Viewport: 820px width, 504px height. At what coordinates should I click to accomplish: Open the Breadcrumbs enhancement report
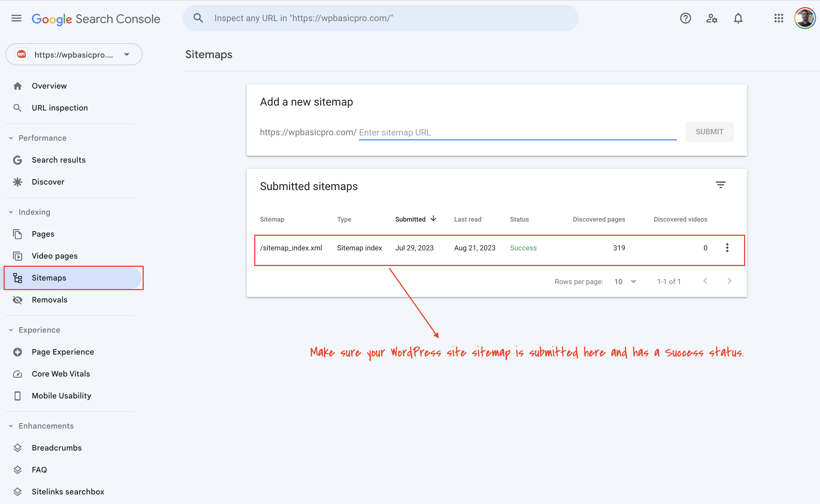pos(57,448)
